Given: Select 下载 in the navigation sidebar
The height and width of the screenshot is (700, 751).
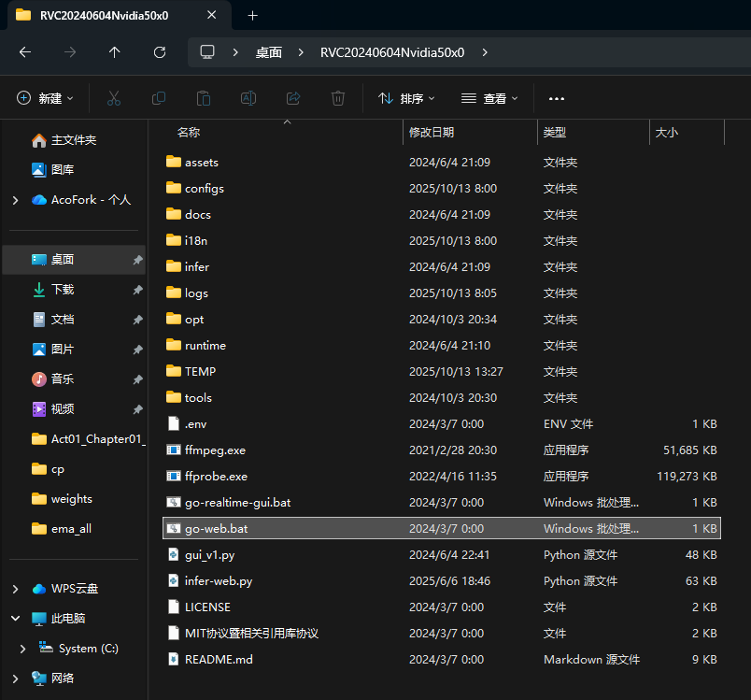Looking at the screenshot, I should (63, 290).
